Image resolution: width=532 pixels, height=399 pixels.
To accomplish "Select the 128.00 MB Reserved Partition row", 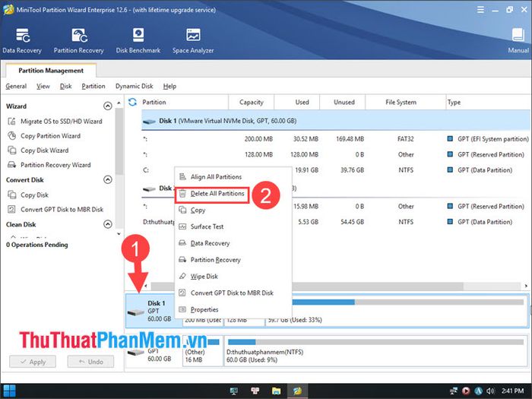I will click(336, 154).
